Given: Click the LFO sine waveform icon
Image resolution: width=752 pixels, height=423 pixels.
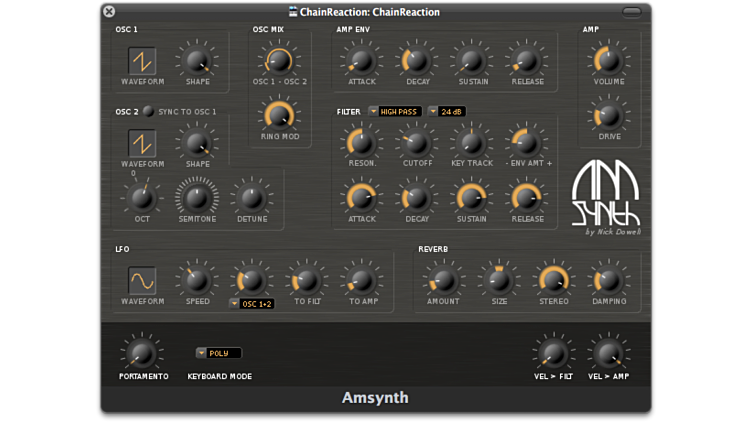Looking at the screenshot, I should (142, 280).
